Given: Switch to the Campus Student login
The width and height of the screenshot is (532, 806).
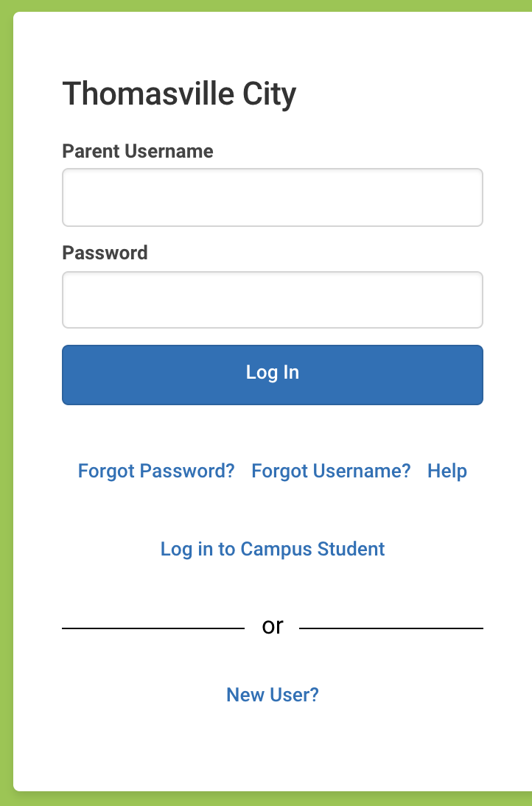Looking at the screenshot, I should [x=273, y=549].
